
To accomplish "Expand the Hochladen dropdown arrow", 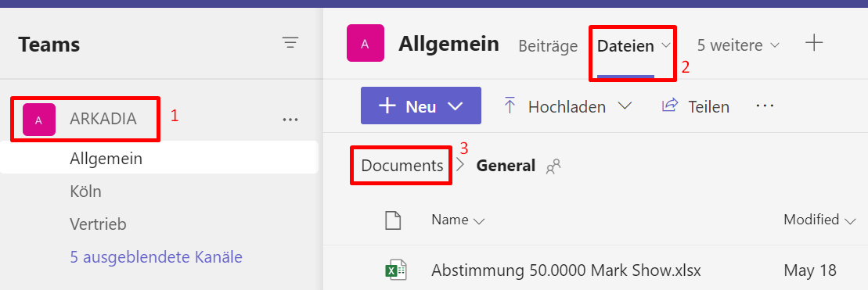I will coord(625,106).
